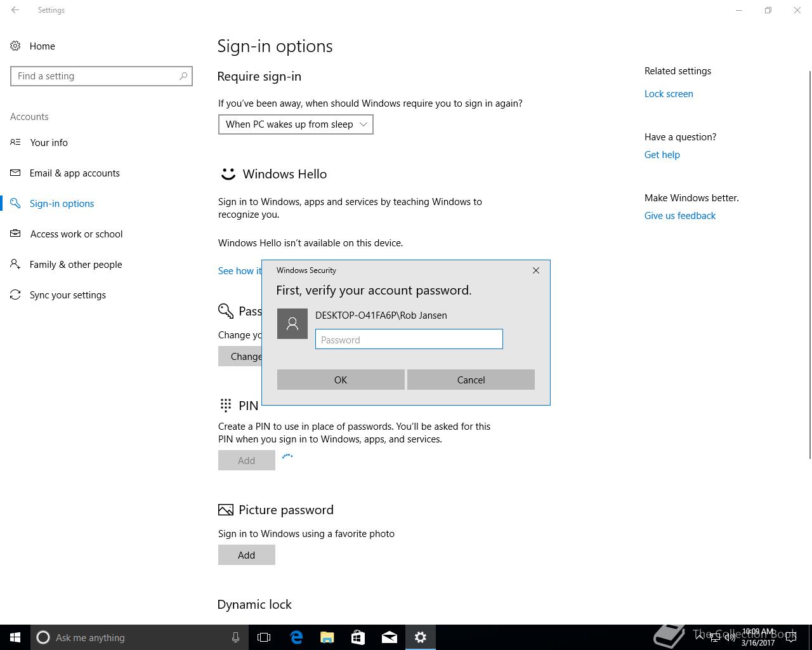Open the Get help link

coord(662,154)
